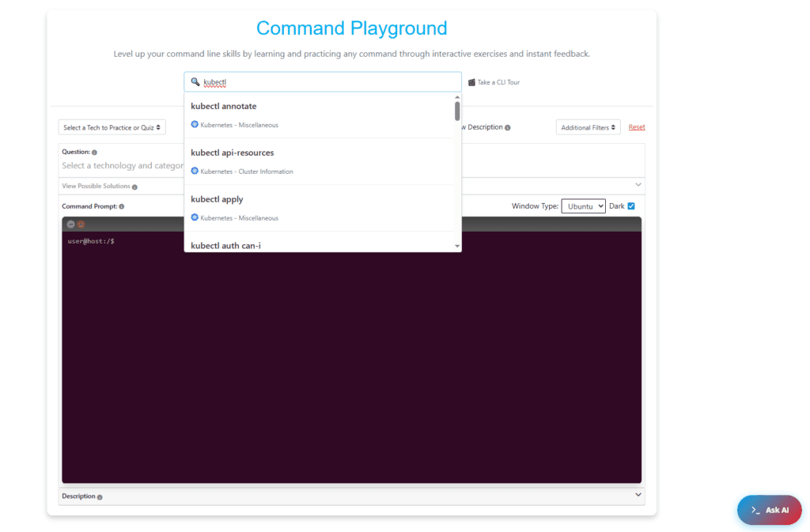Choose kubectl apply from suggestions

click(x=217, y=199)
